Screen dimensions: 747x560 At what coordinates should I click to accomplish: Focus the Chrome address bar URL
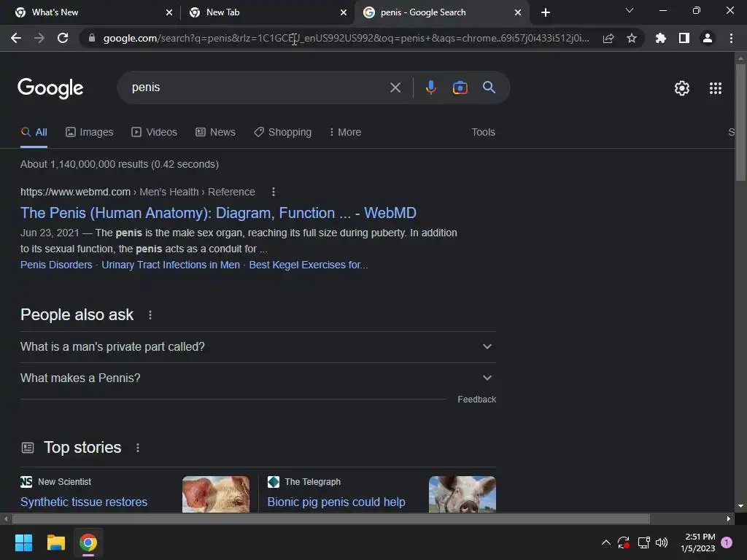346,38
